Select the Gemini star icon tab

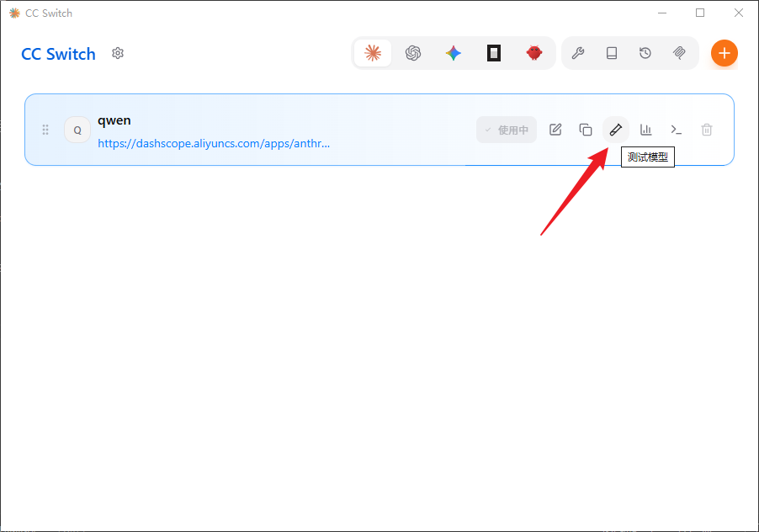[454, 53]
